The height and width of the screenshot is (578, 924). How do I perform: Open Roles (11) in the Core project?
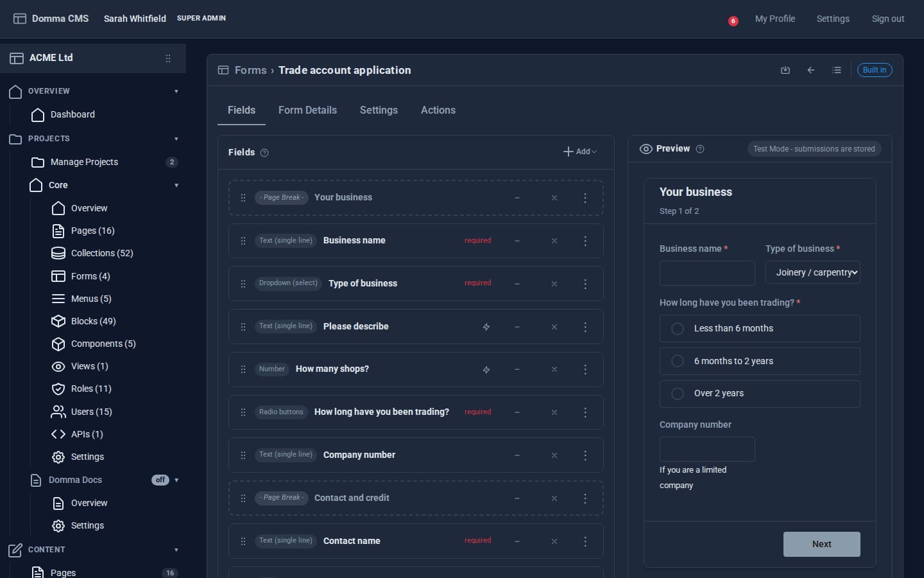click(91, 389)
